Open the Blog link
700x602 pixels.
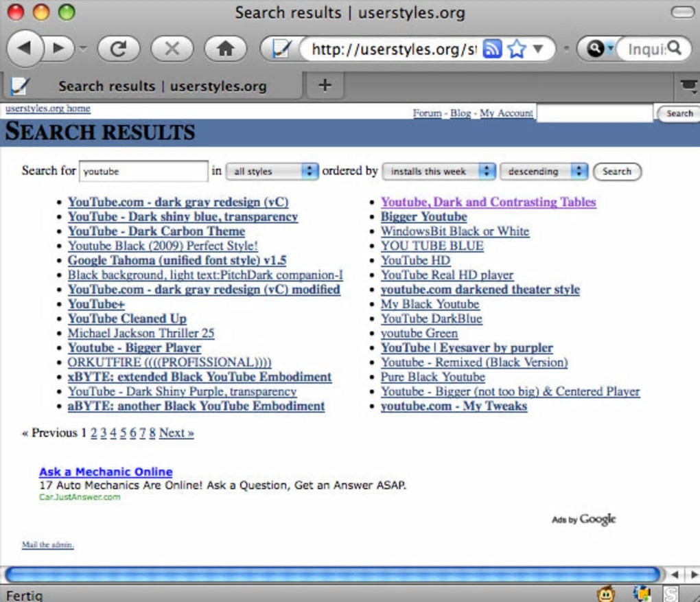[460, 113]
